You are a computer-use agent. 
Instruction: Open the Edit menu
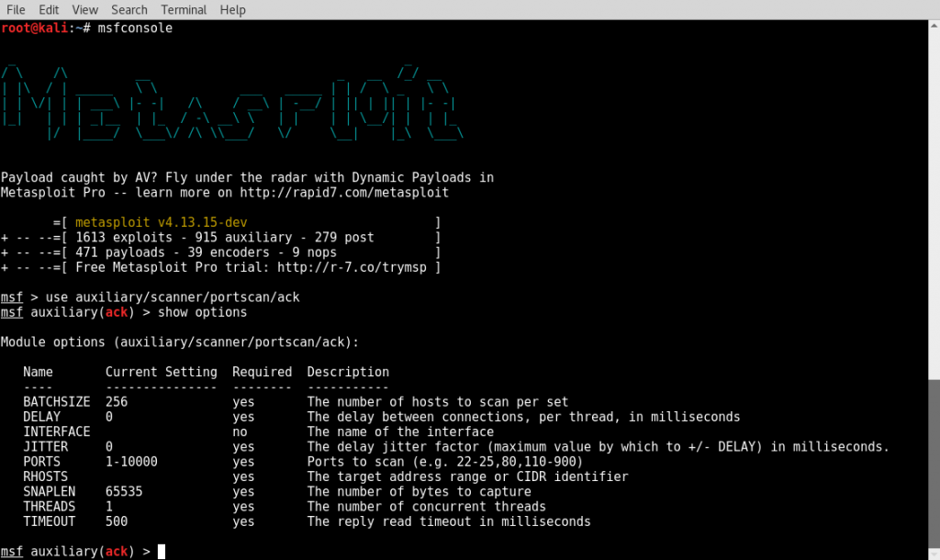(x=49, y=9)
